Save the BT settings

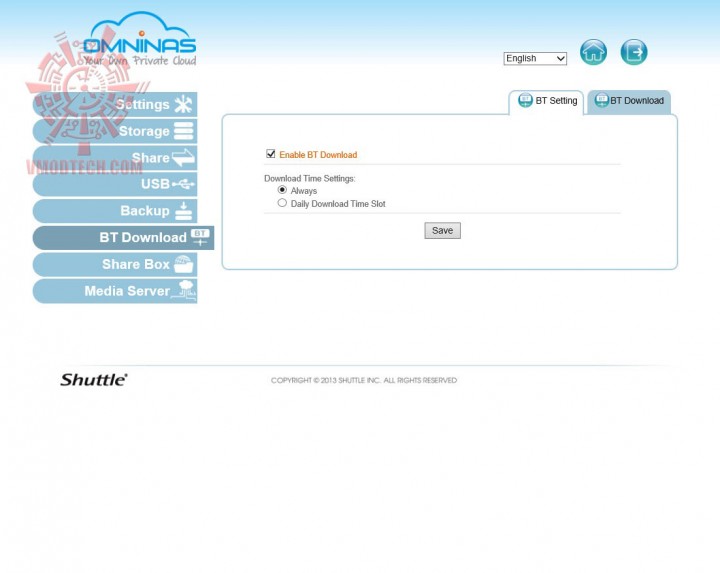pyautogui.click(x=442, y=230)
